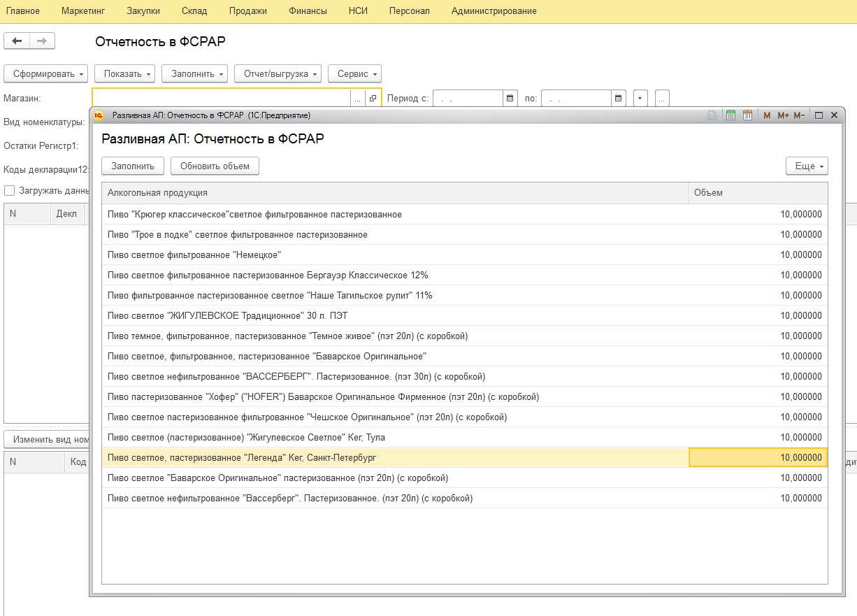The width and height of the screenshot is (857, 616).
Task: Maximize the Разливная АП dialog window
Action: [x=819, y=115]
